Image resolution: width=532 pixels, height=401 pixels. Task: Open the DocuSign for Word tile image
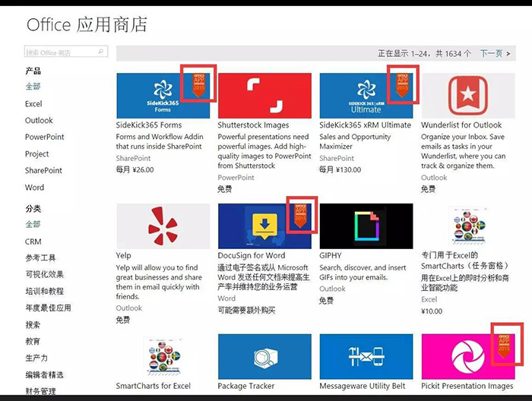coord(264,226)
